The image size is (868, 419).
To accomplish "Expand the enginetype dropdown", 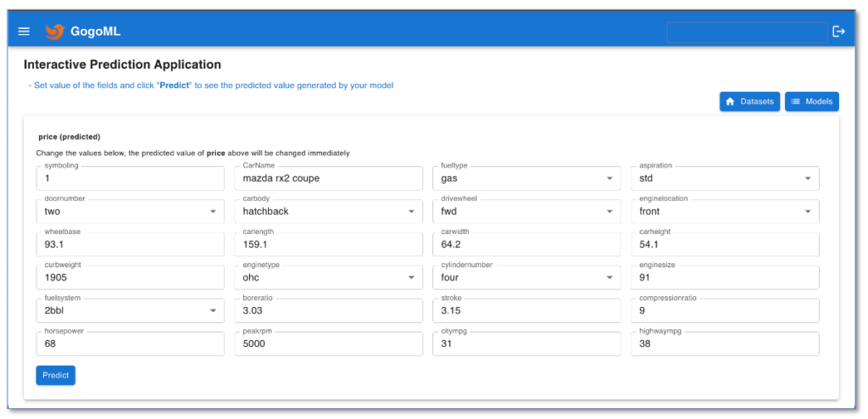I will 411,278.
